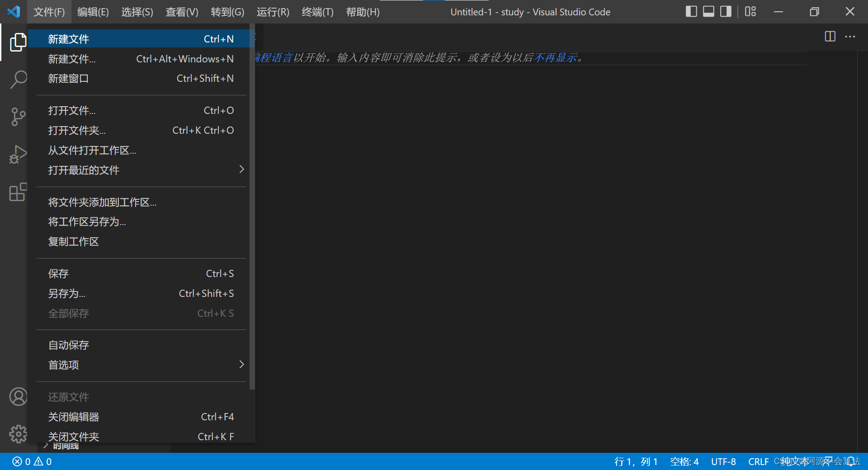
Task: Open the Manage gear icon
Action: pos(18,434)
